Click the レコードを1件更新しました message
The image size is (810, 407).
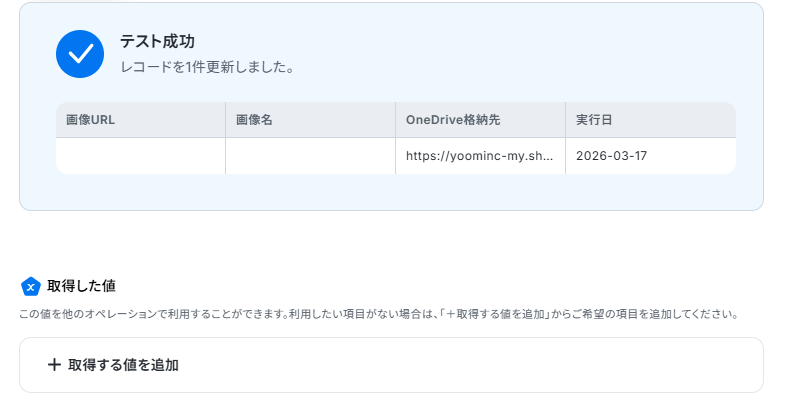pos(207,67)
